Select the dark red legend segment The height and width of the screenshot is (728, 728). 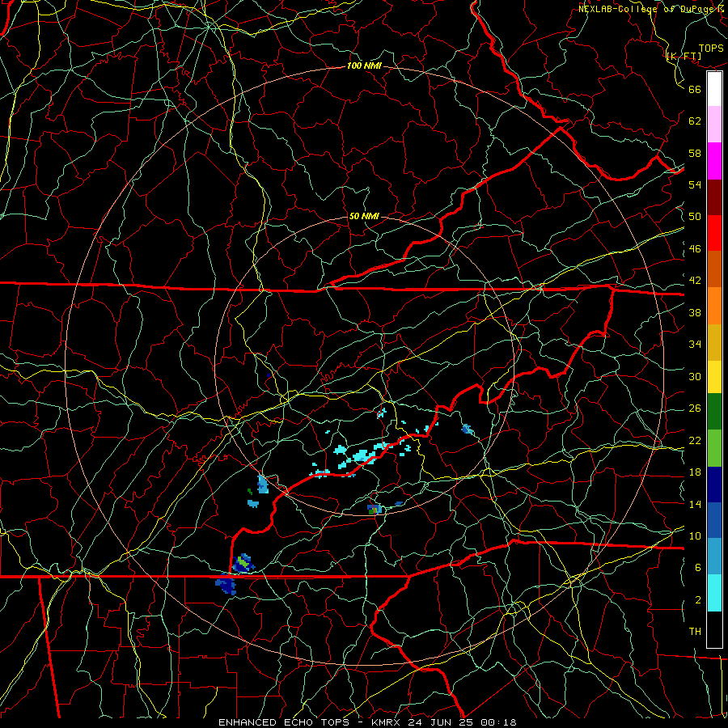714,197
